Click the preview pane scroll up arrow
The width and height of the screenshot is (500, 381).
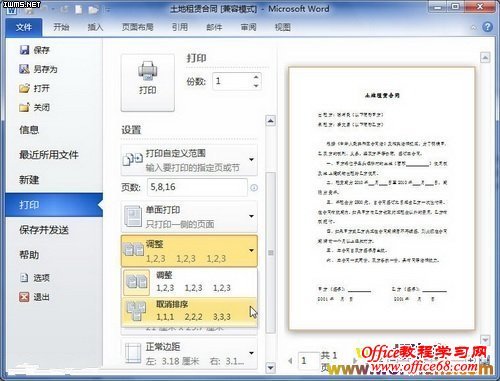click(x=485, y=58)
